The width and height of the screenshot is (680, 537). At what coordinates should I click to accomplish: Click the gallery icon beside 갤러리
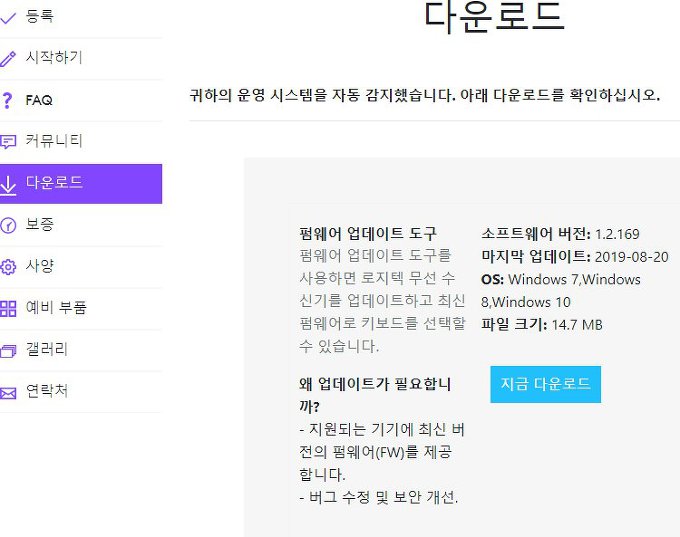pos(8,351)
